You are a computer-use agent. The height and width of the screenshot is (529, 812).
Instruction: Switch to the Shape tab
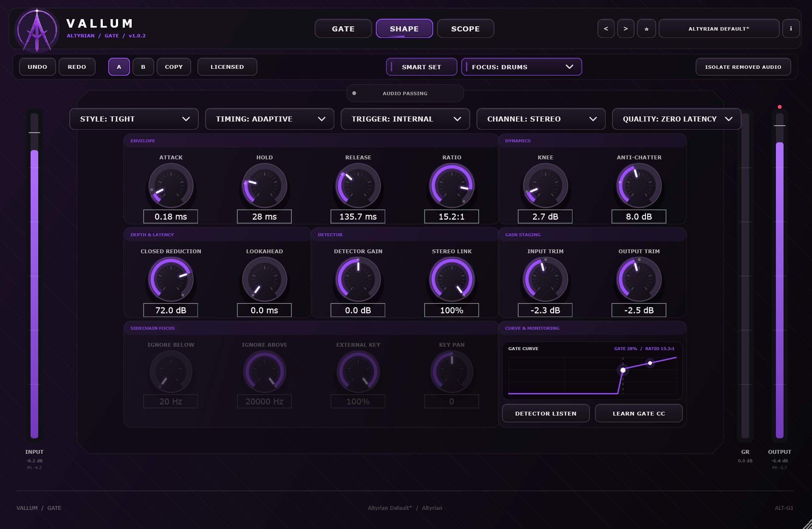tap(404, 28)
